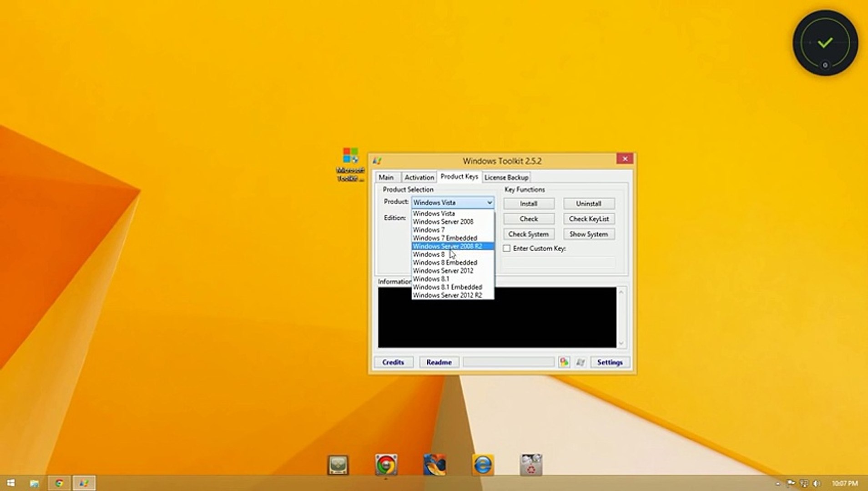
Task: Open the volume speaker tray icon
Action: point(817,483)
